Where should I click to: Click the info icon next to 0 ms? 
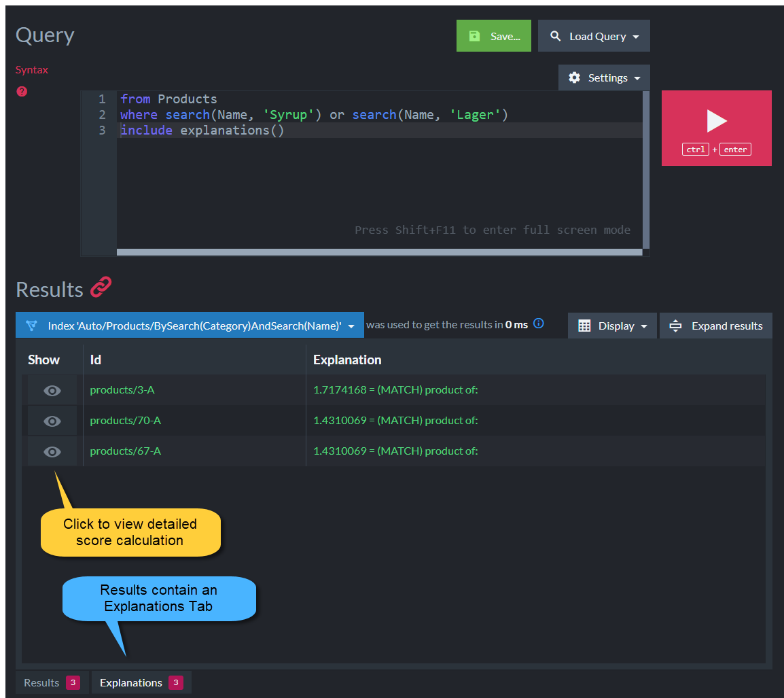[x=539, y=324]
